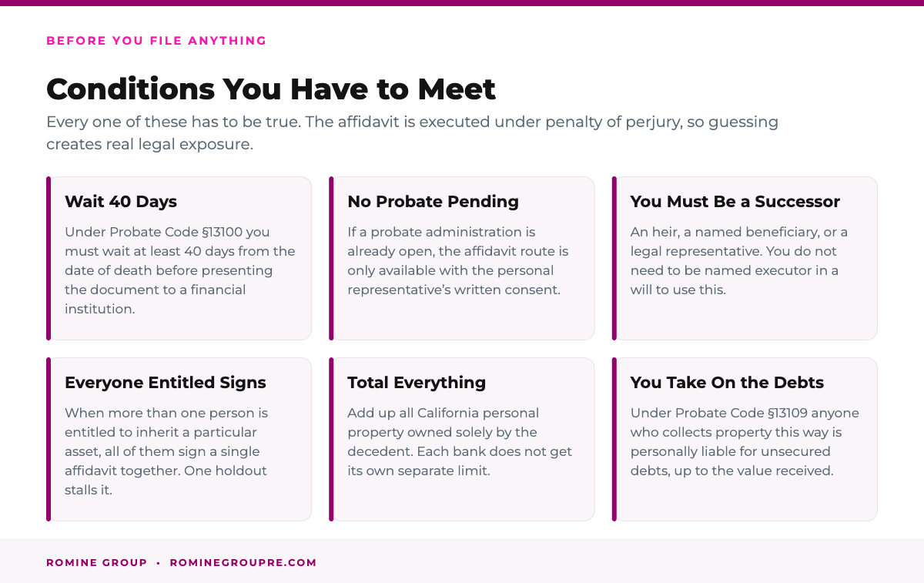Click the text about being named executor

click(735, 270)
